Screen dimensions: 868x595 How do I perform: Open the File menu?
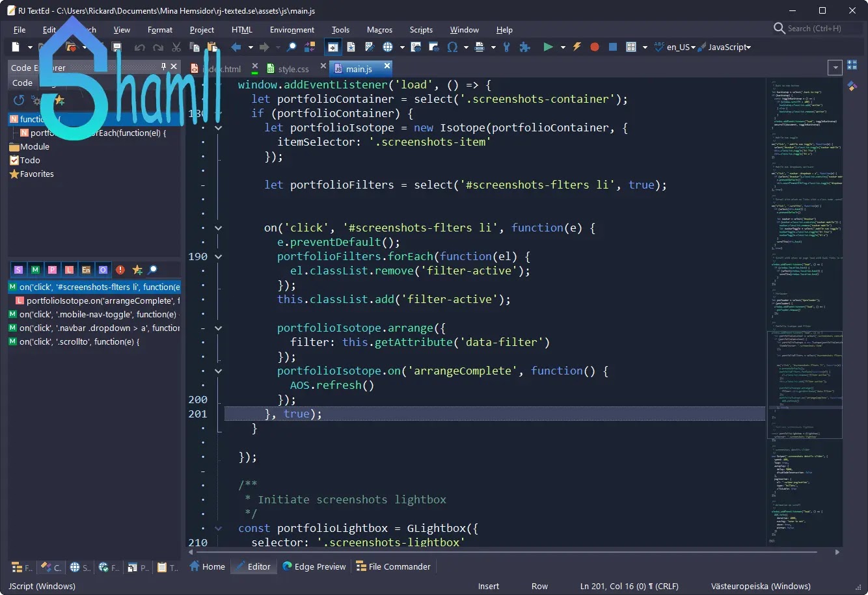tap(20, 30)
